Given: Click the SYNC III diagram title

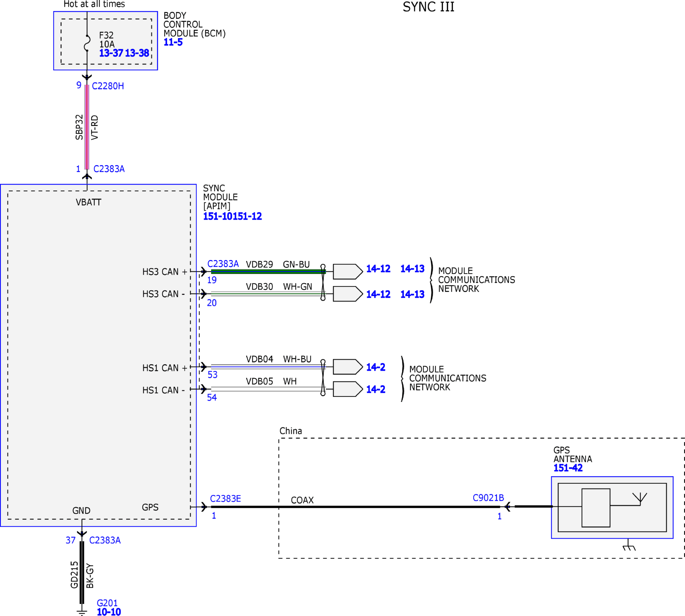Looking at the screenshot, I should point(428,7).
